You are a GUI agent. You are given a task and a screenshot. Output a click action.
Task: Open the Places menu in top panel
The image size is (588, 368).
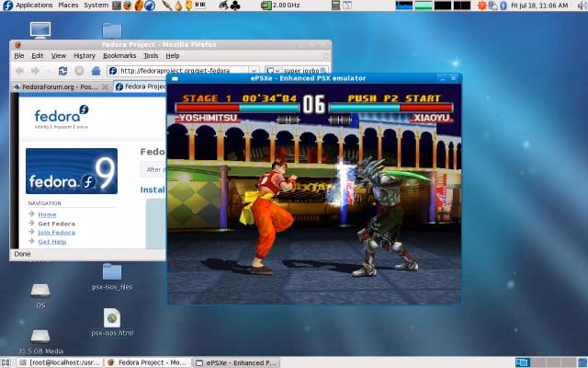[x=68, y=6]
